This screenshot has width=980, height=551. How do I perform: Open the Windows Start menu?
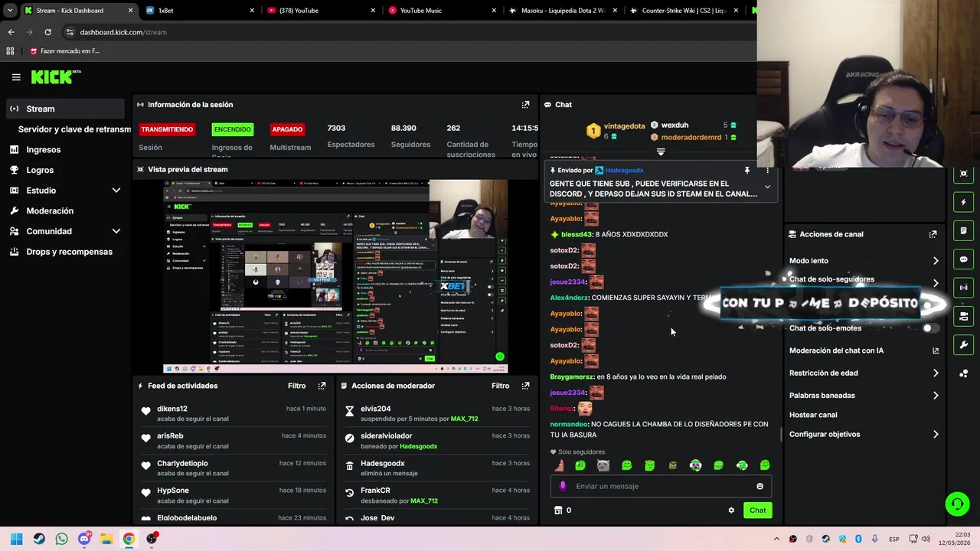point(17,539)
